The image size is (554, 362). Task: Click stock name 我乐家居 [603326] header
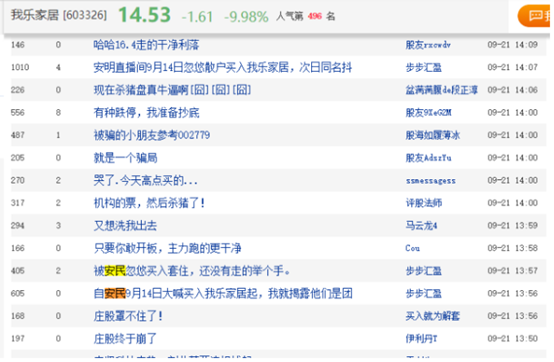(x=59, y=15)
